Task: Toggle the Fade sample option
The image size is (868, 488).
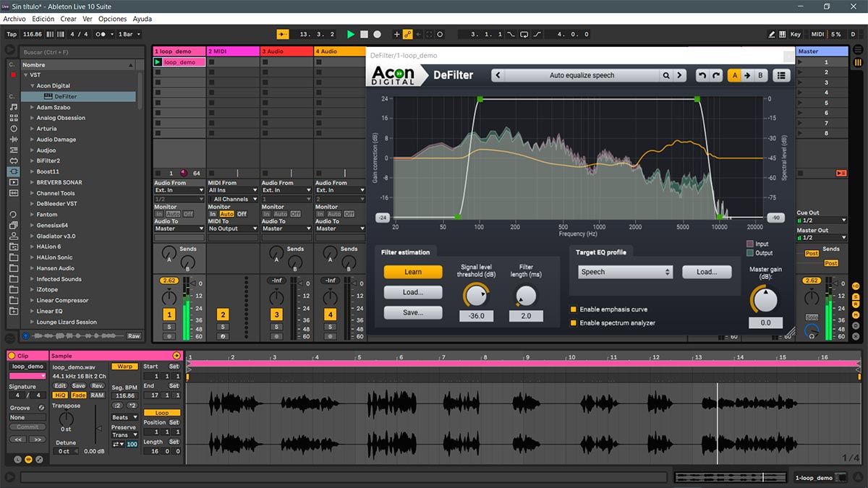Action: [78, 395]
